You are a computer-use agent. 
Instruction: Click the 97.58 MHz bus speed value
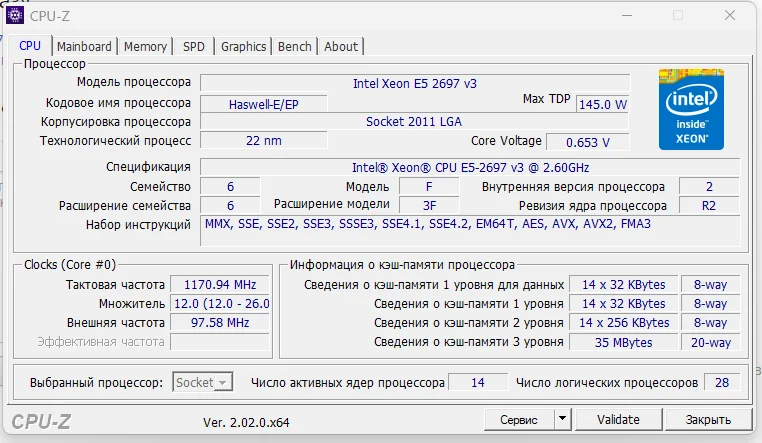(220, 323)
